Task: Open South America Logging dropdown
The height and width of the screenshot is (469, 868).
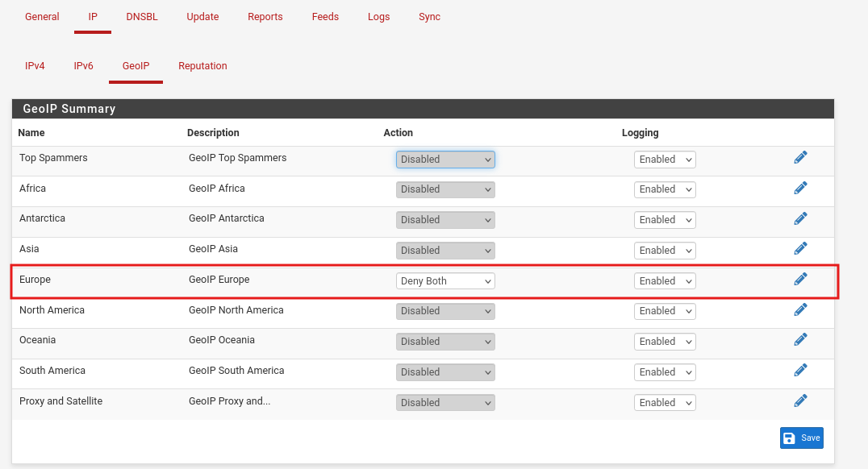Action: pyautogui.click(x=665, y=372)
